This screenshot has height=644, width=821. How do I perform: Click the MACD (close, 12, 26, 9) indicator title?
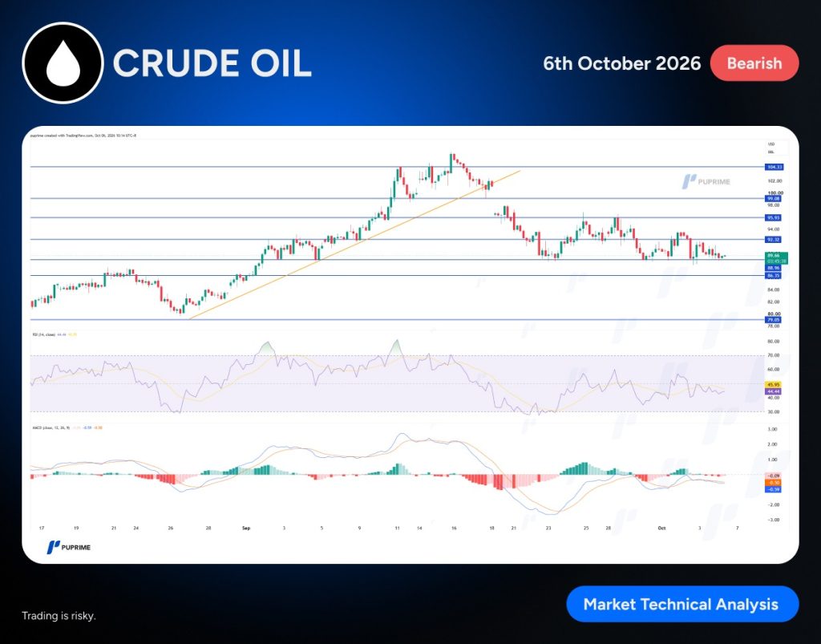(x=51, y=427)
